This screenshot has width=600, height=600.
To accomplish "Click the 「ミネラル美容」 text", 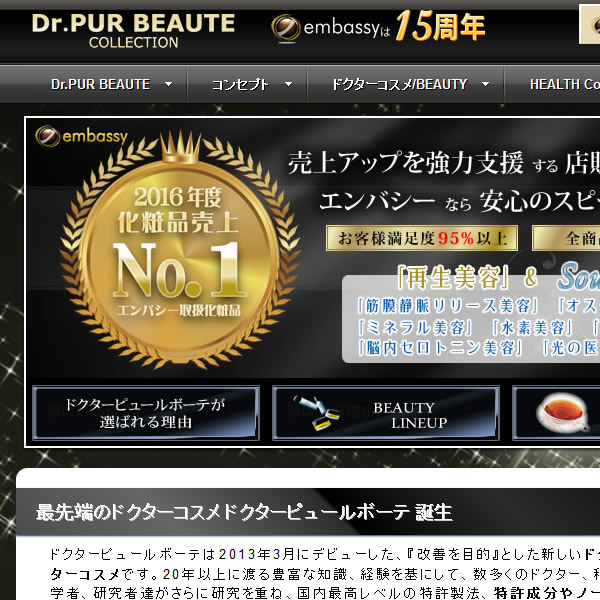I will click(415, 328).
